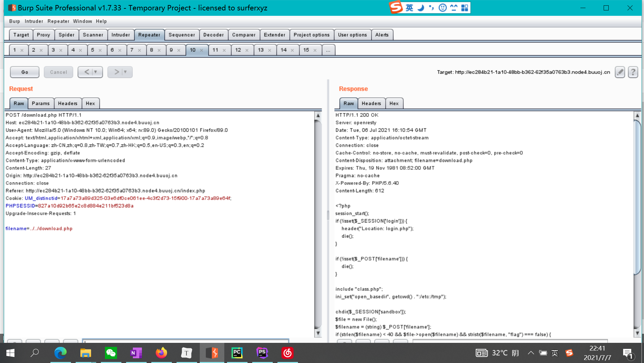Open the Project options tab
The height and width of the screenshot is (363, 644).
[312, 35]
